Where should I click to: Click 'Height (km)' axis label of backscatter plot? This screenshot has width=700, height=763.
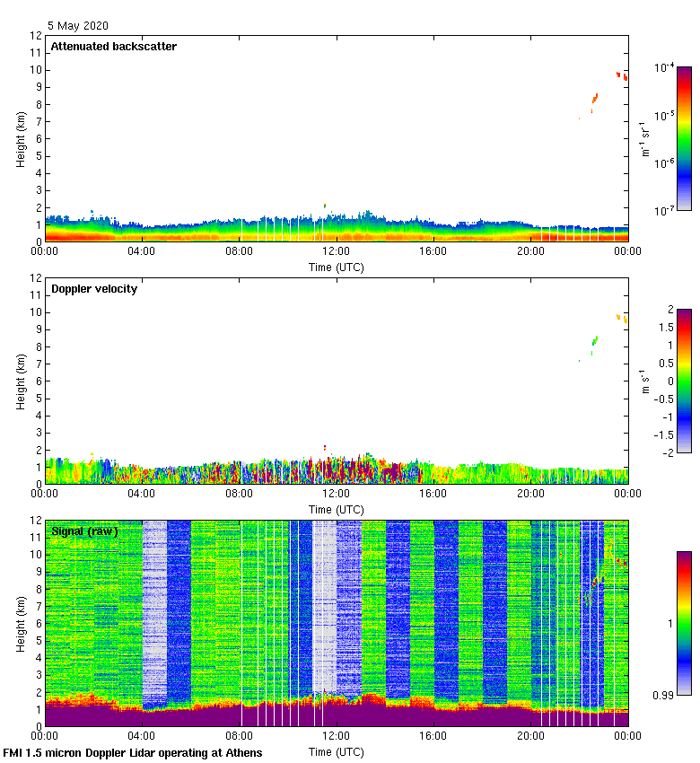pyautogui.click(x=21, y=138)
